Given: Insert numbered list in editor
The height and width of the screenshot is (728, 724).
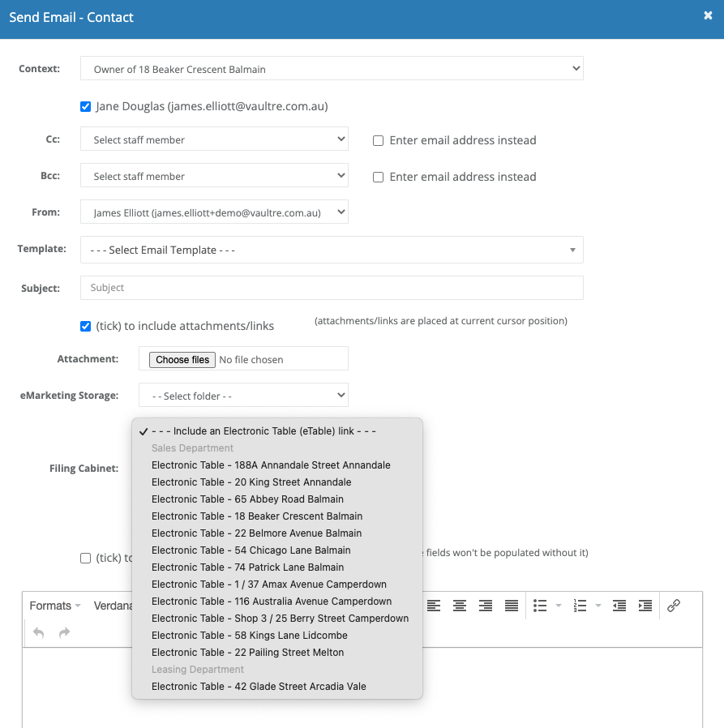Looking at the screenshot, I should 580,606.
